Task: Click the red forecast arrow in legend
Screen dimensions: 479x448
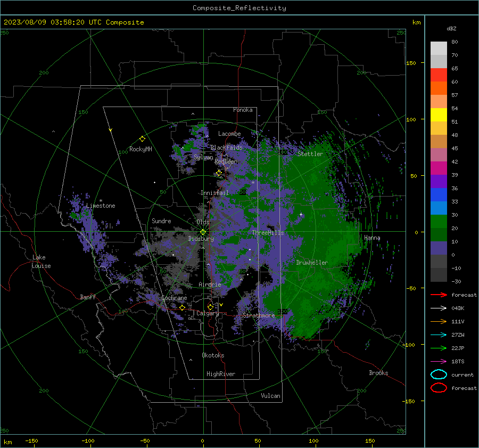Action: pos(439,295)
